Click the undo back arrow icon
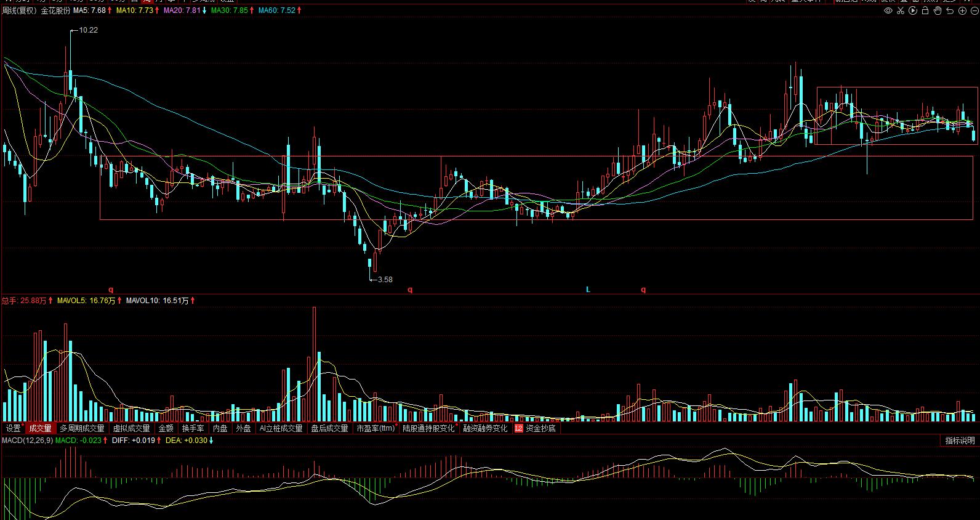The height and width of the screenshot is (520, 980). click(950, 10)
